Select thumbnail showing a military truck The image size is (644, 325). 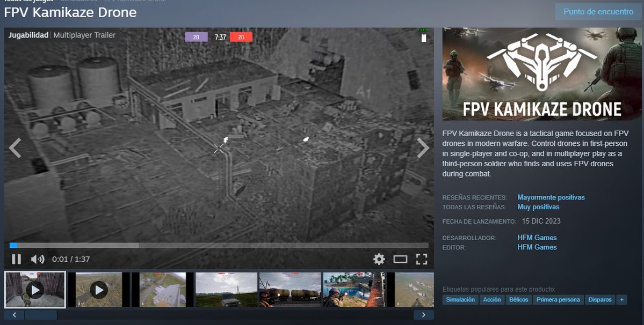[226, 290]
